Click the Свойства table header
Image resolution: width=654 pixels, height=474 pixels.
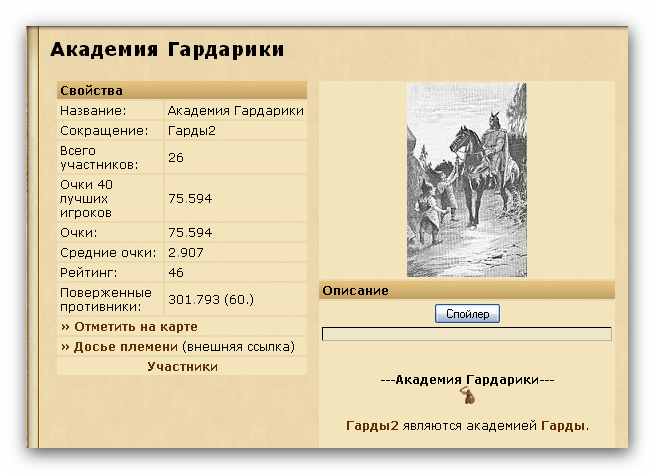[182, 90]
